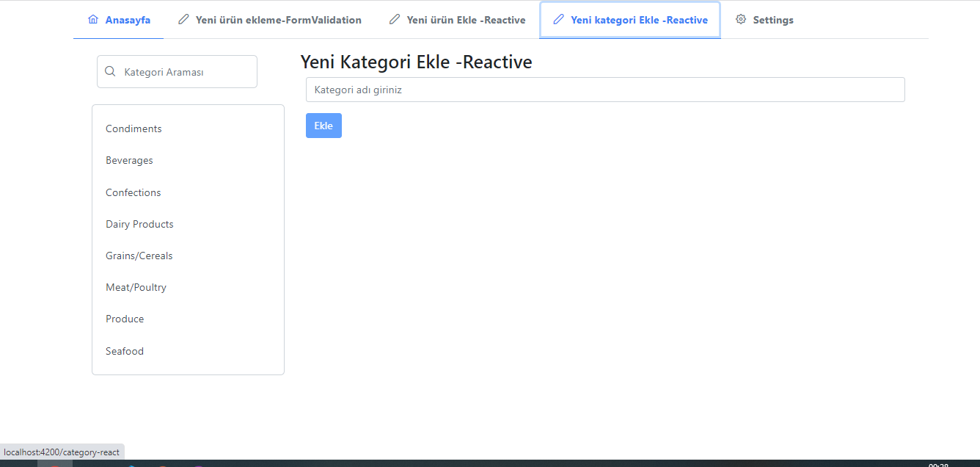Click the pencil icon on Yeni kategori Ekle tab
Screen dimensions: 980x467
pos(560,20)
